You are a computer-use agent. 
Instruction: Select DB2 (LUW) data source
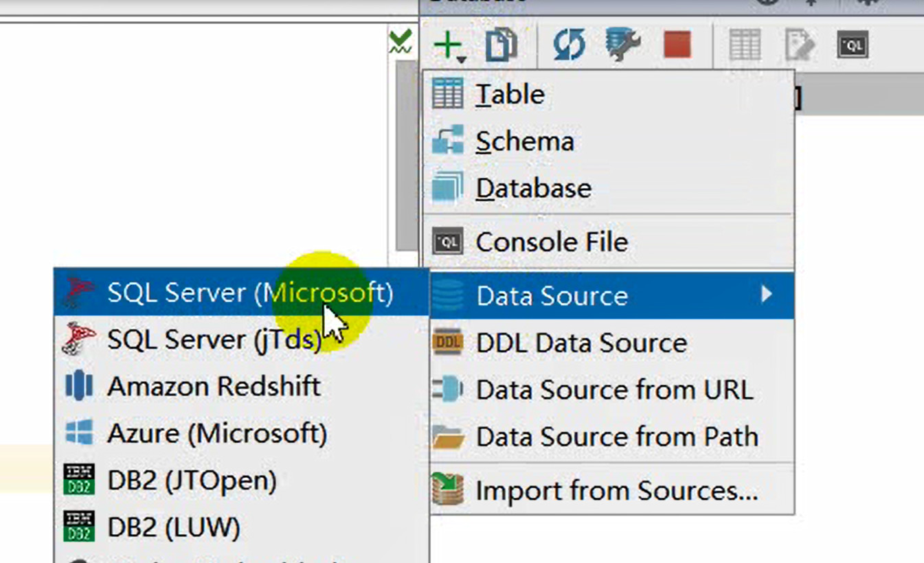[x=242, y=527]
